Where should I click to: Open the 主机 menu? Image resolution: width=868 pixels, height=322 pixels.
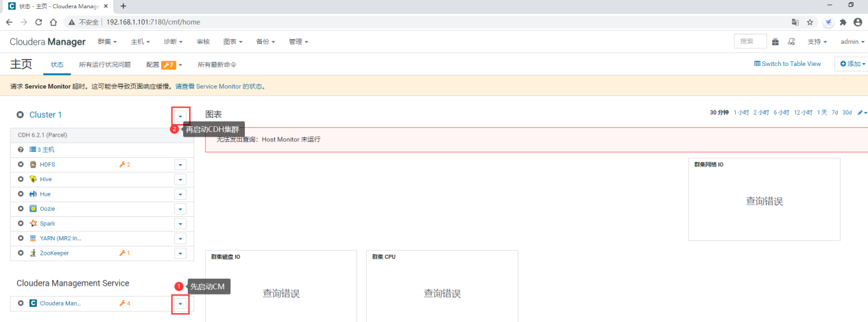point(141,42)
